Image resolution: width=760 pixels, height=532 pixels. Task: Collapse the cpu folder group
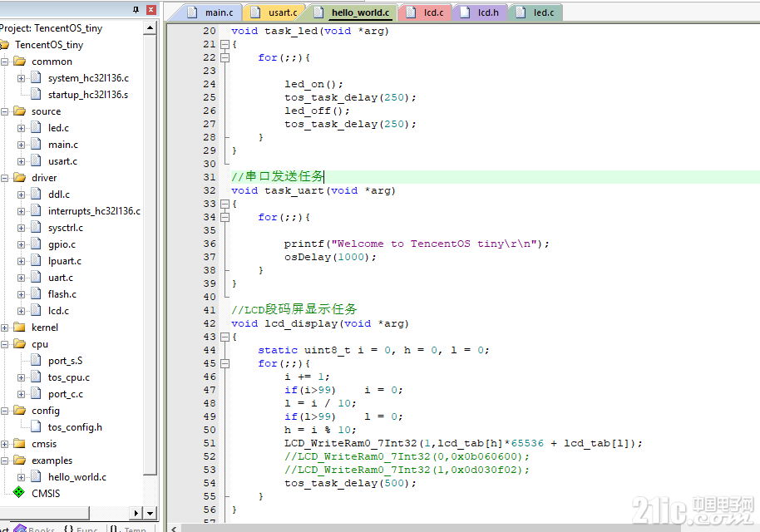pyautogui.click(x=5, y=344)
